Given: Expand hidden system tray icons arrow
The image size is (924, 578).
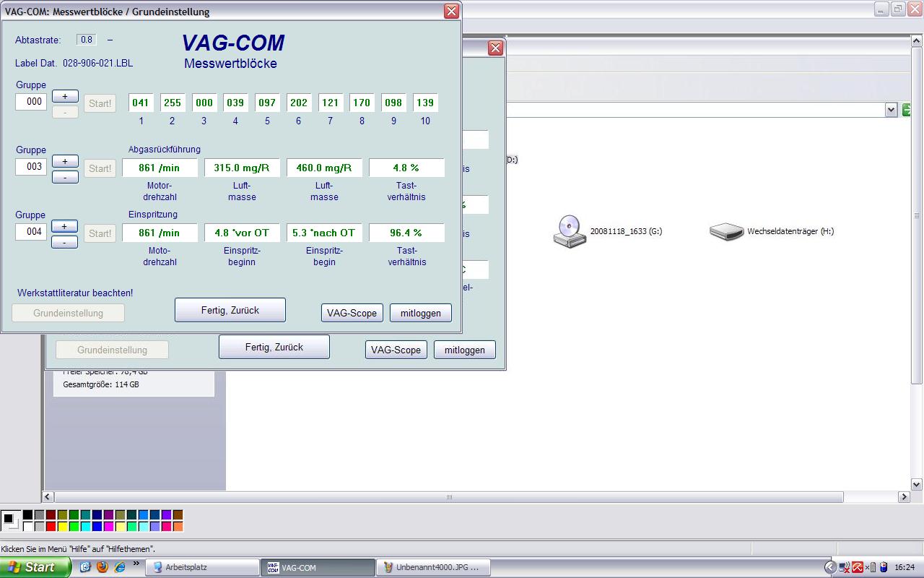Looking at the screenshot, I should pyautogui.click(x=830, y=567).
